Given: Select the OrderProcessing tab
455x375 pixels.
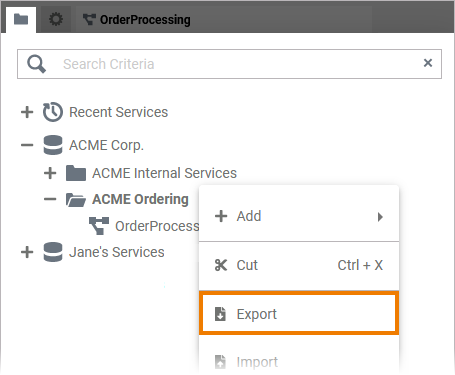Looking at the screenshot, I should tap(137, 20).
